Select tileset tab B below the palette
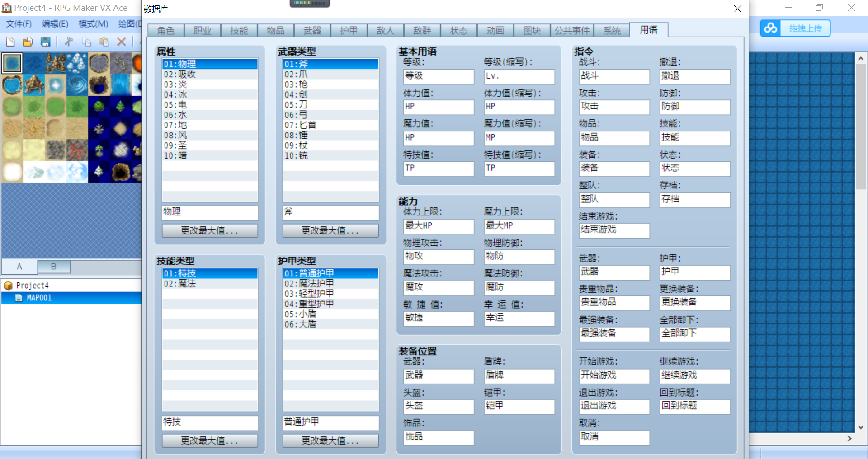This screenshot has height=459, width=868. 53,267
